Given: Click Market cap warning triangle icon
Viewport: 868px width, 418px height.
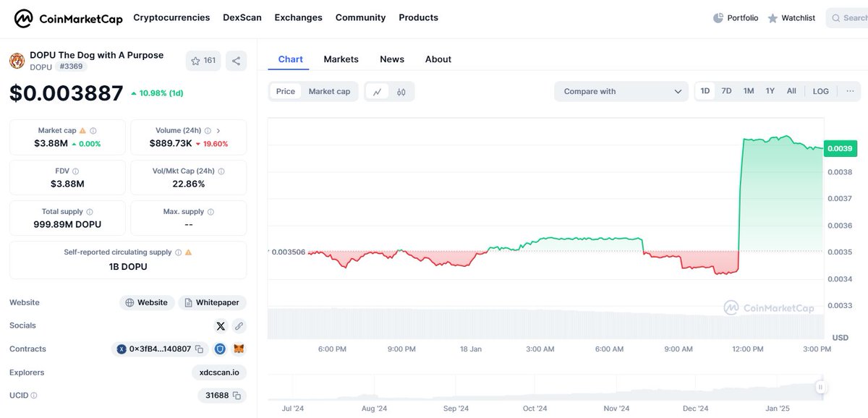Looking at the screenshot, I should pyautogui.click(x=82, y=131).
